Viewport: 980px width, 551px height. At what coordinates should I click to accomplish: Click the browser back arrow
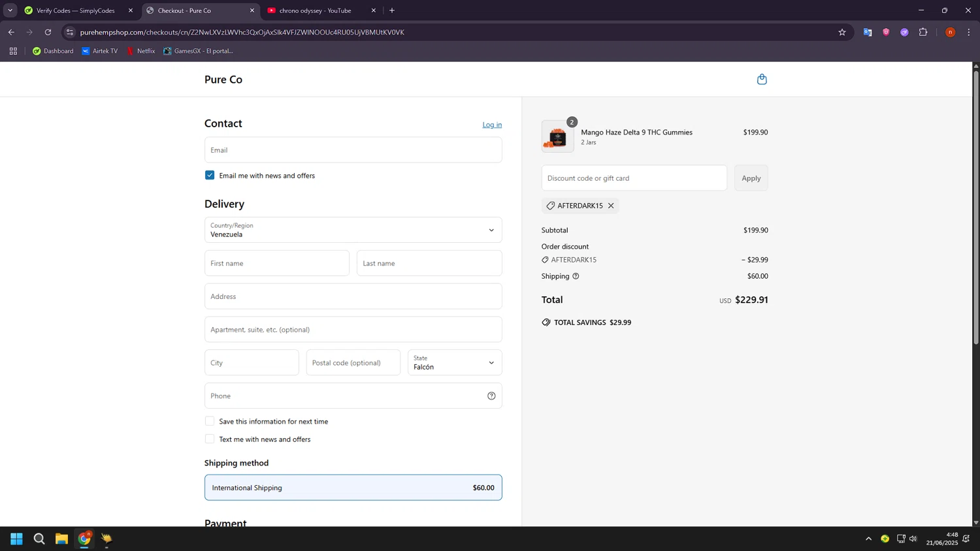pos(11,32)
